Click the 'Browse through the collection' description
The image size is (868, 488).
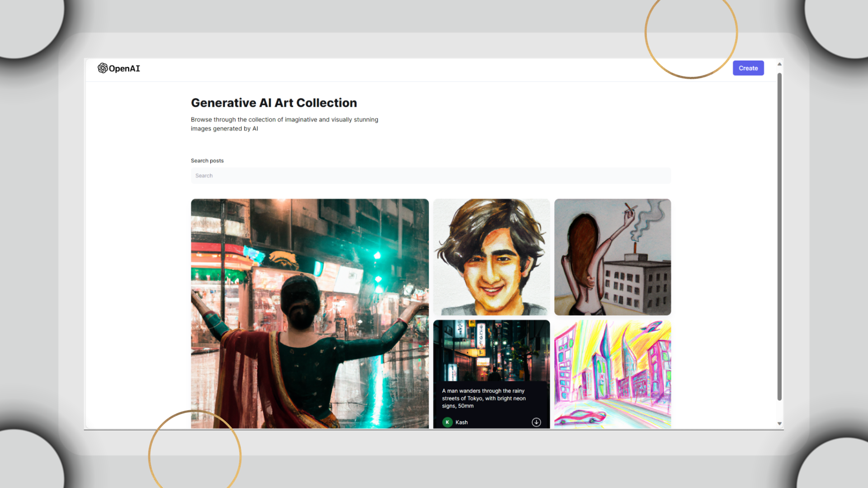[x=284, y=124]
